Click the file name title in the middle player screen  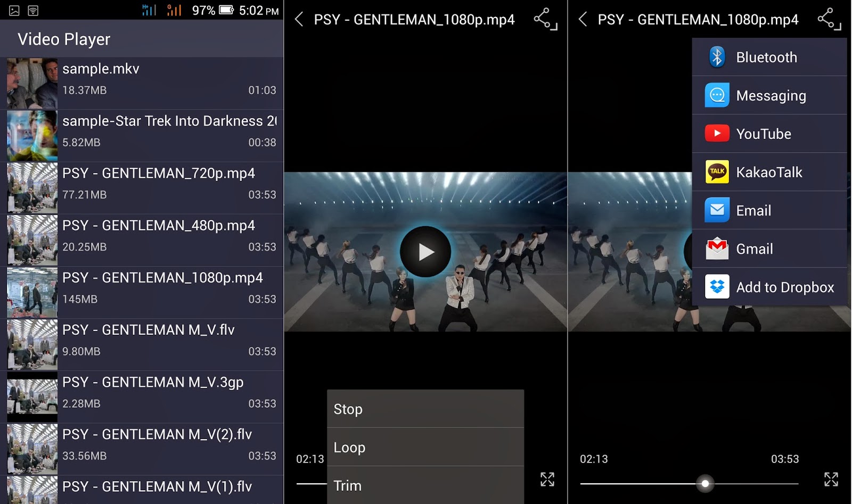point(414,20)
